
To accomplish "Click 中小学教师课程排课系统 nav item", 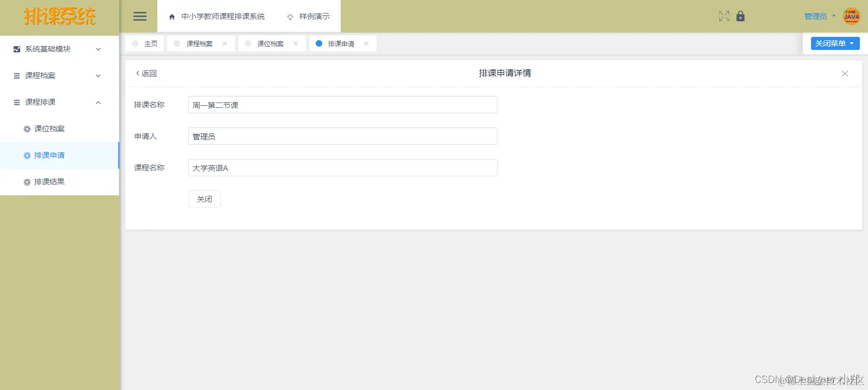I will (217, 17).
